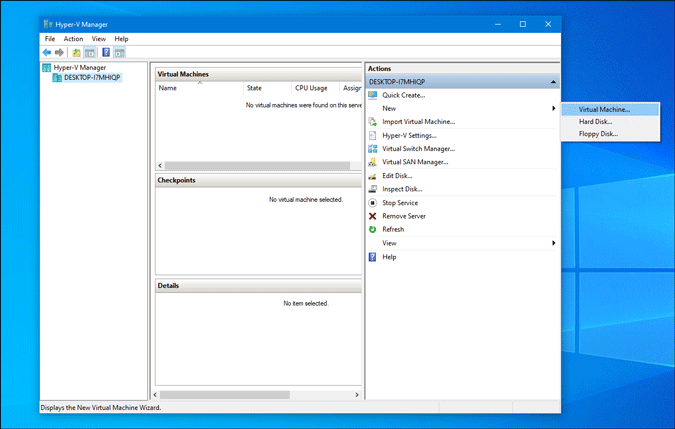Click the Help icon in Actions pane
This screenshot has width=675, height=429.
[373, 257]
